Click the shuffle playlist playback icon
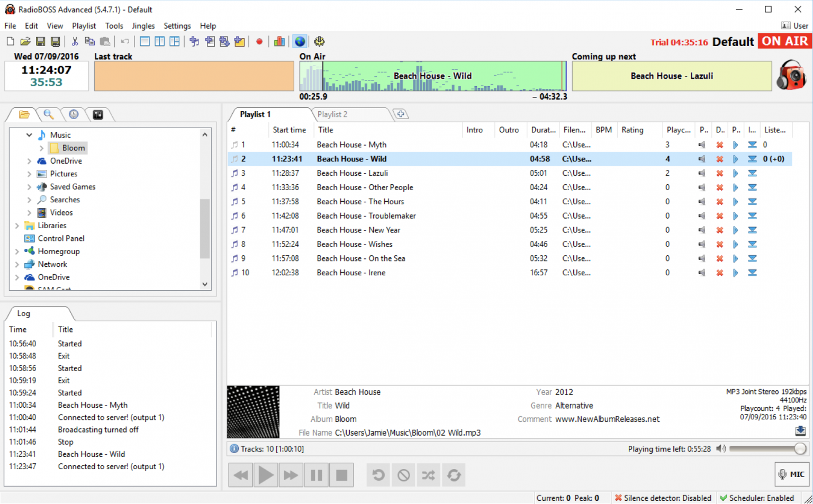This screenshot has width=813, height=504. click(x=428, y=475)
